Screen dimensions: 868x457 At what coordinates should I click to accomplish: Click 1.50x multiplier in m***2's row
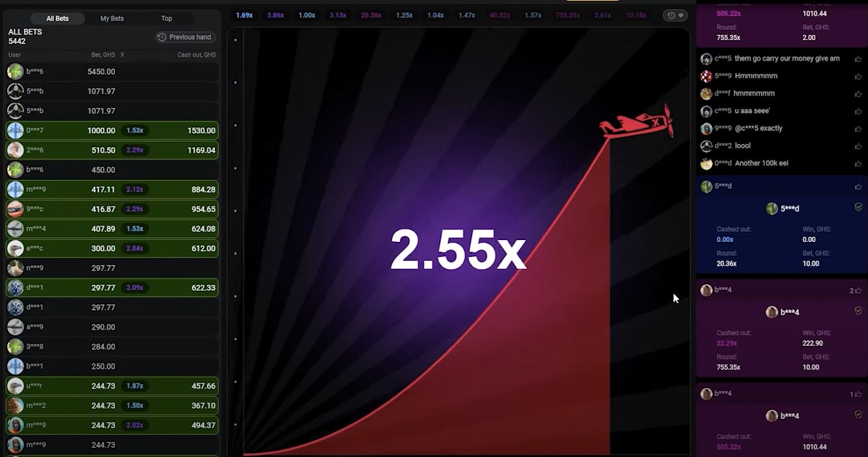135,406
